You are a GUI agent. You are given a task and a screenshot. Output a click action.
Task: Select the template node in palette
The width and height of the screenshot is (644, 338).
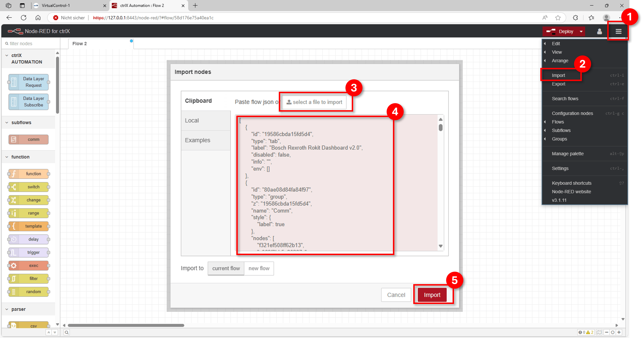coord(28,226)
